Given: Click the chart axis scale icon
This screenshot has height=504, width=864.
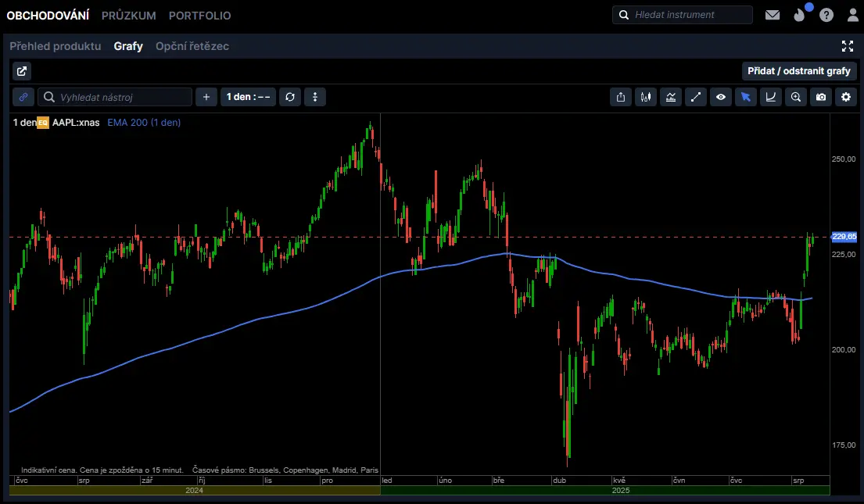Looking at the screenshot, I should (x=771, y=97).
